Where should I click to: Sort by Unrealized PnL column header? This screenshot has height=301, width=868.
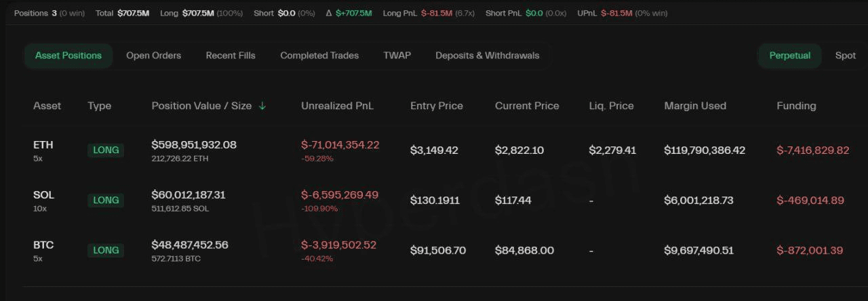pyautogui.click(x=337, y=106)
